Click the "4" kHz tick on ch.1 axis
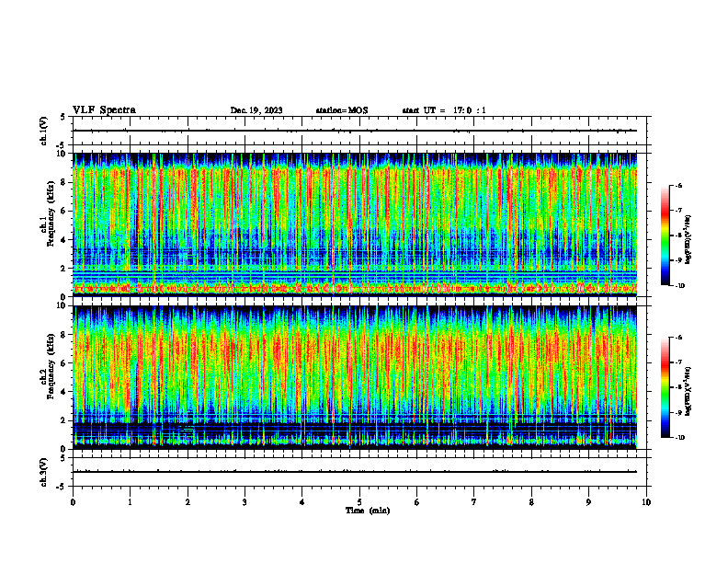Image resolution: width=728 pixels, height=563 pixels. (64, 240)
